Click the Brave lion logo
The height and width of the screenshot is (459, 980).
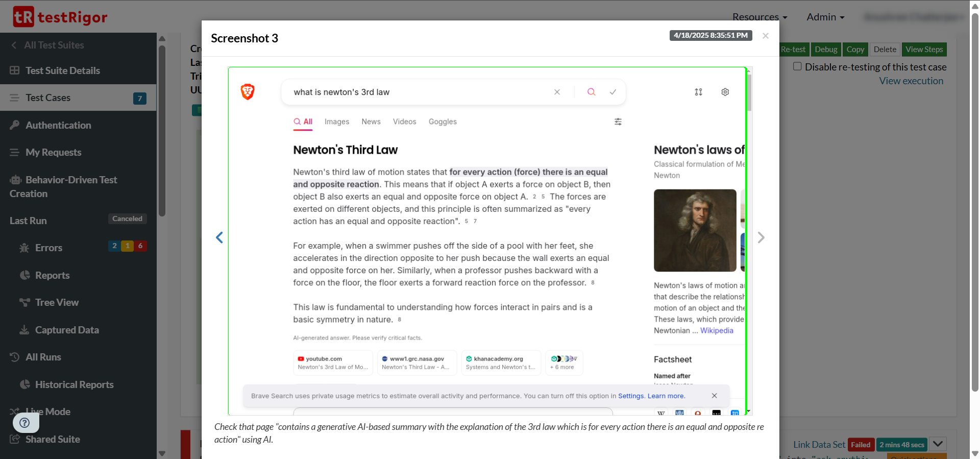248,92
